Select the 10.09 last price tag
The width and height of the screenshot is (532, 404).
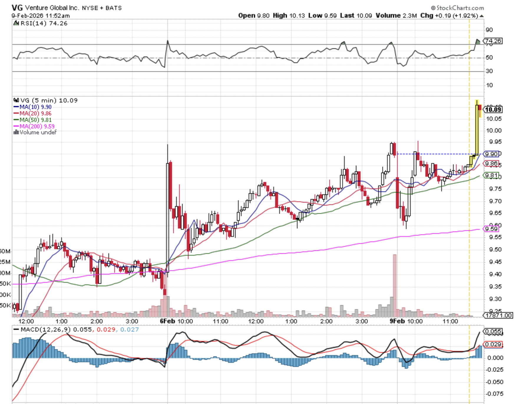pyautogui.click(x=493, y=110)
